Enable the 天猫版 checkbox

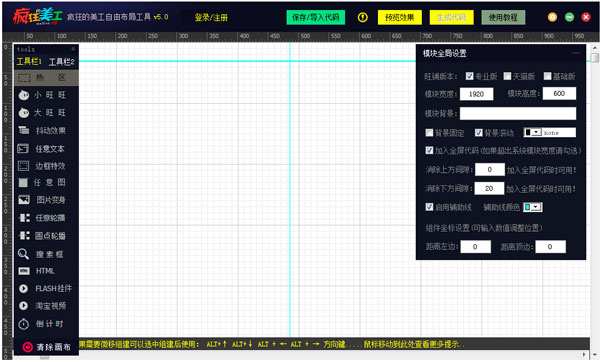click(507, 76)
